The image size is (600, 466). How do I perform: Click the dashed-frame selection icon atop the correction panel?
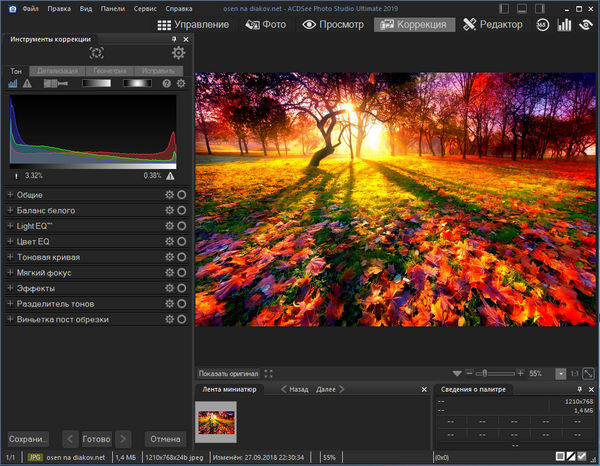[x=96, y=53]
